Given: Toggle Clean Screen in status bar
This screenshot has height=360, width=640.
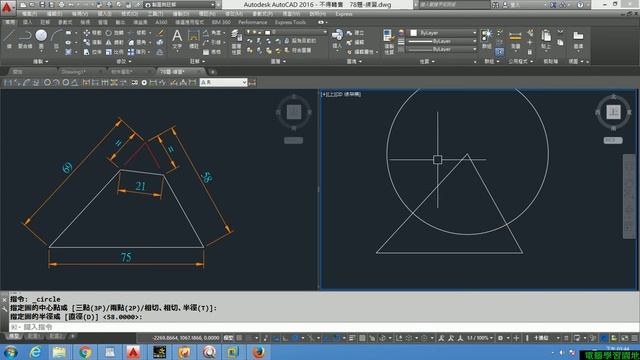Looking at the screenshot, I should 625,338.
